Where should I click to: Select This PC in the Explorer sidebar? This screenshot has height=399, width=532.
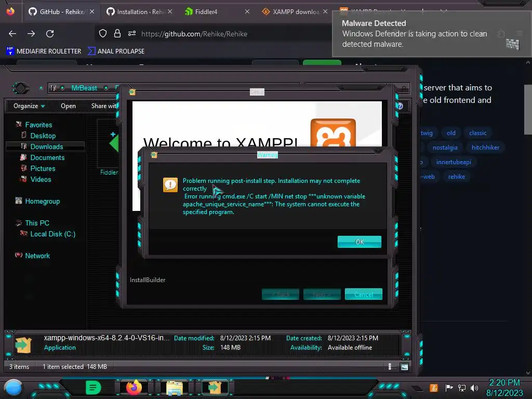[37, 223]
